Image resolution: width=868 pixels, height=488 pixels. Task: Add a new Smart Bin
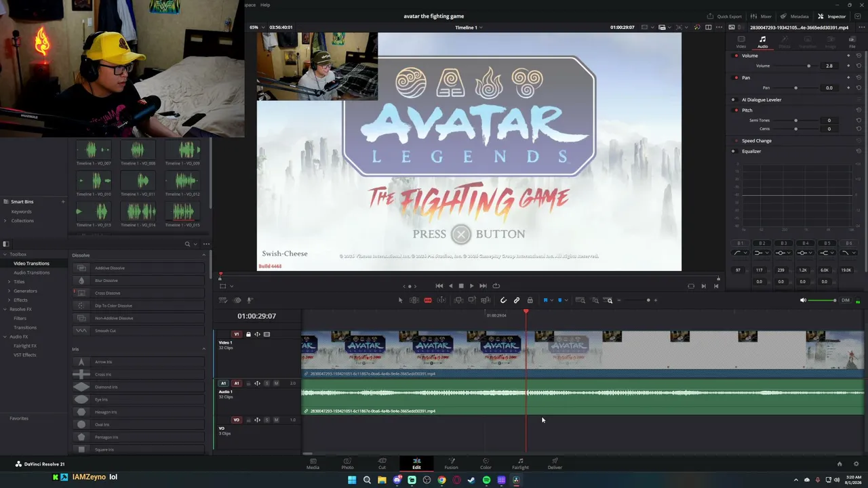63,201
